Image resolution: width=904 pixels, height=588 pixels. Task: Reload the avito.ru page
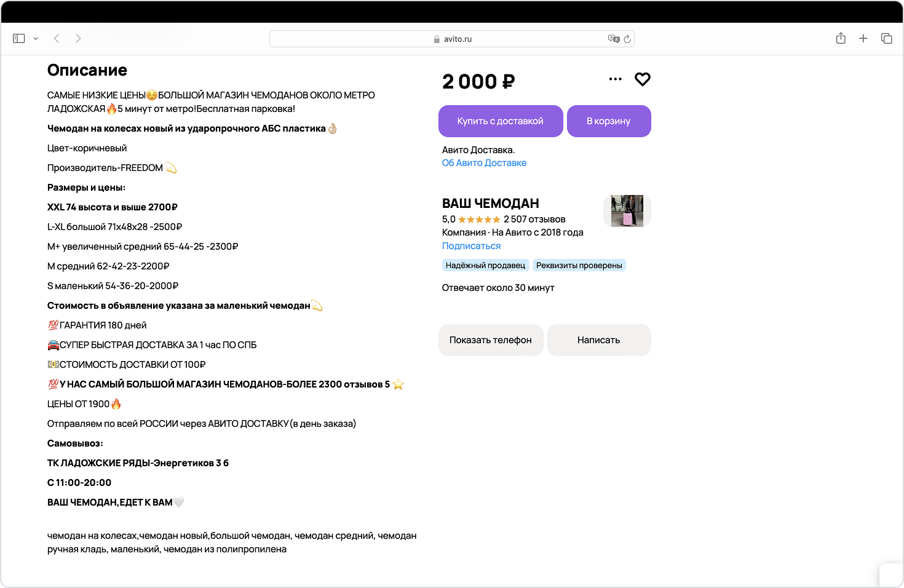tap(627, 39)
